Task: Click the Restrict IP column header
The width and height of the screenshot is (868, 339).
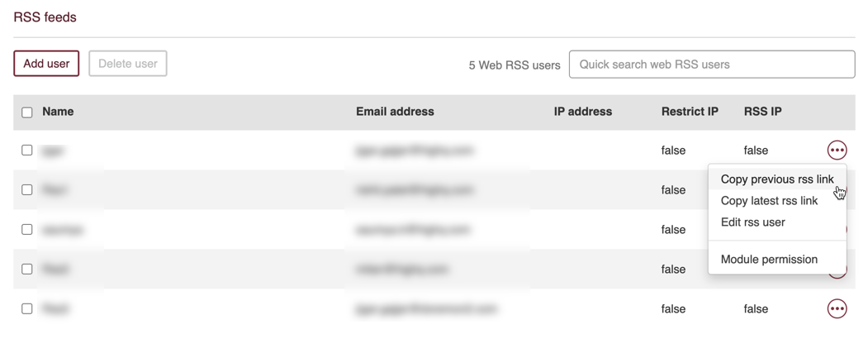Action: (x=690, y=112)
